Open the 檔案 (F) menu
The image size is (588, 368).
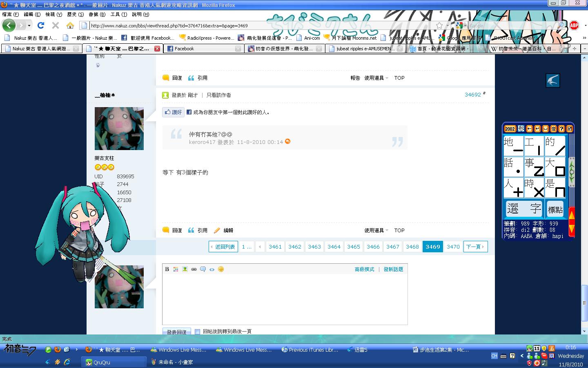[x=11, y=14]
